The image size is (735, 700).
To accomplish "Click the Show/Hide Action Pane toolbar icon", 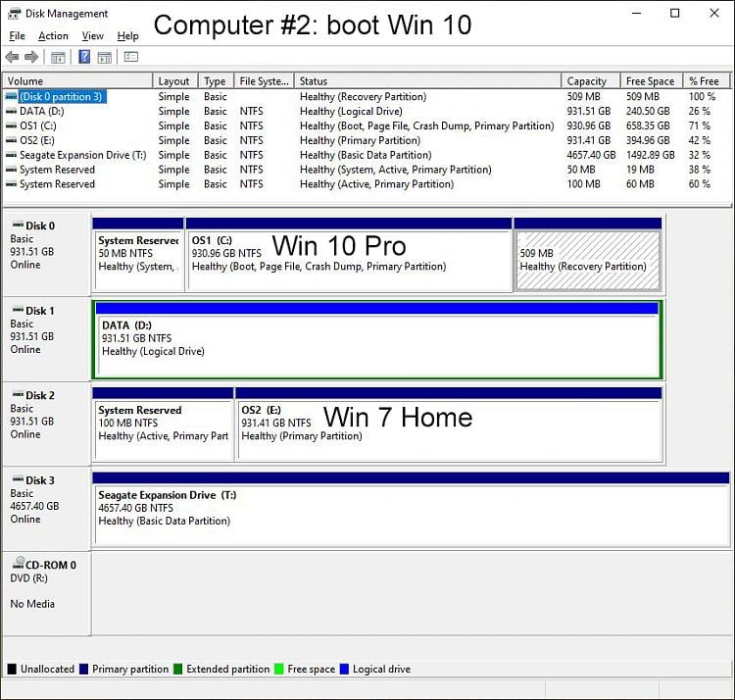I will pos(105,58).
